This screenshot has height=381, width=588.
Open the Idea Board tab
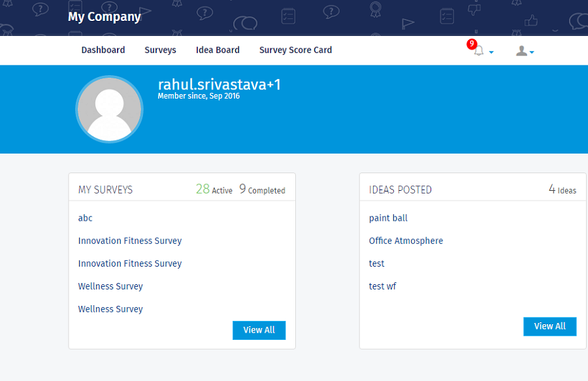point(218,50)
